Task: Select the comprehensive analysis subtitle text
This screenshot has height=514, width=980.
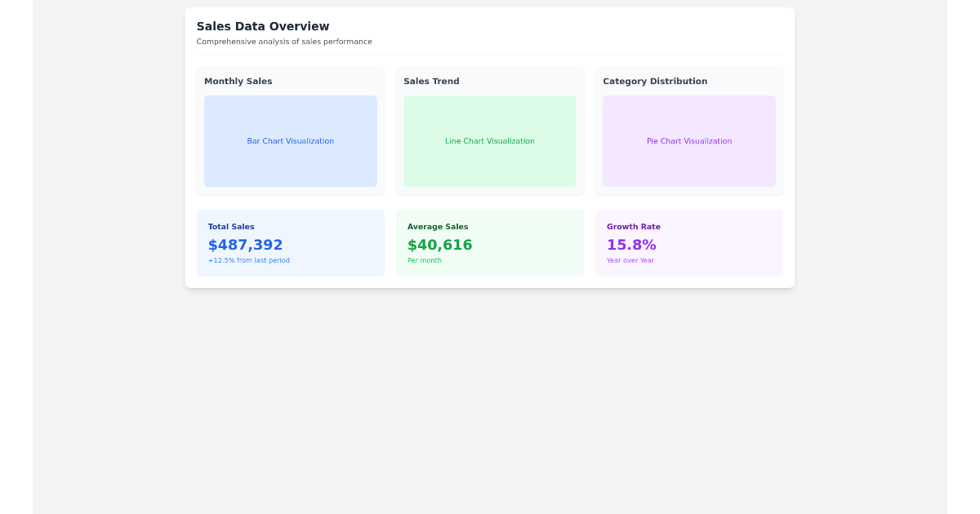Action: tap(284, 41)
